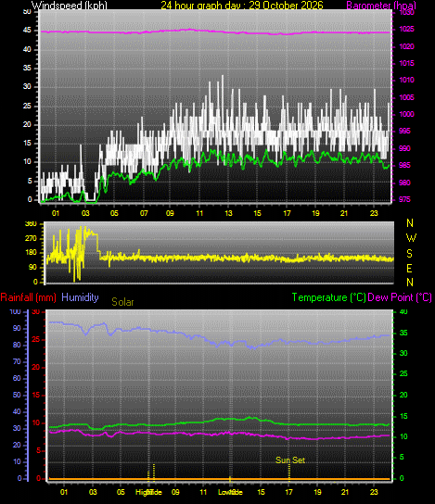Click the Sun Set marker label

(290, 460)
